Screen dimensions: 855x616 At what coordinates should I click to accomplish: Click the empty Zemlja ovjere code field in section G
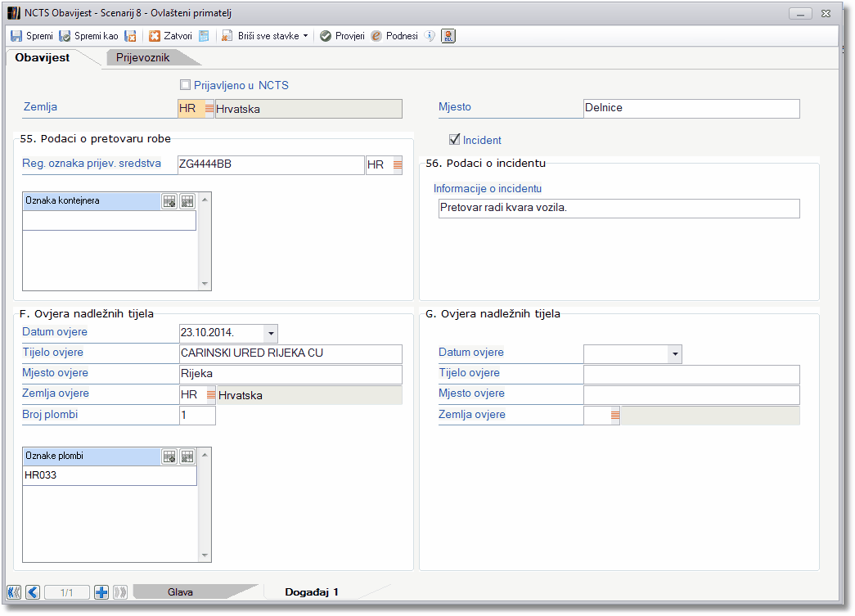(597, 416)
